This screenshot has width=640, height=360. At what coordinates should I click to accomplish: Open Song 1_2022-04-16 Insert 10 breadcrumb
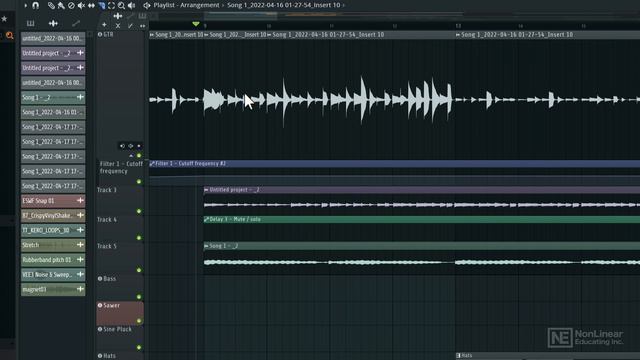tap(284, 5)
